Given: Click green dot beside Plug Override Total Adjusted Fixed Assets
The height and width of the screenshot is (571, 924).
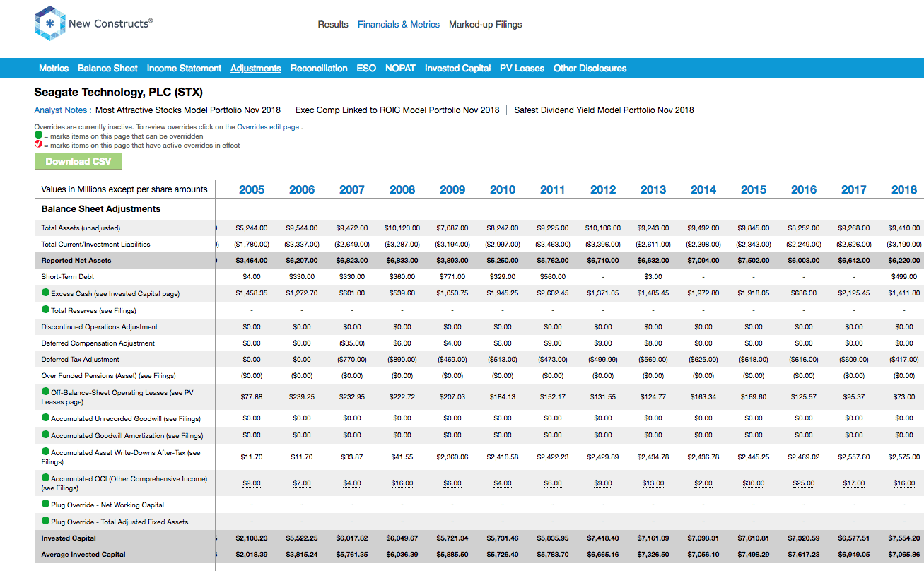Looking at the screenshot, I should (x=46, y=522).
